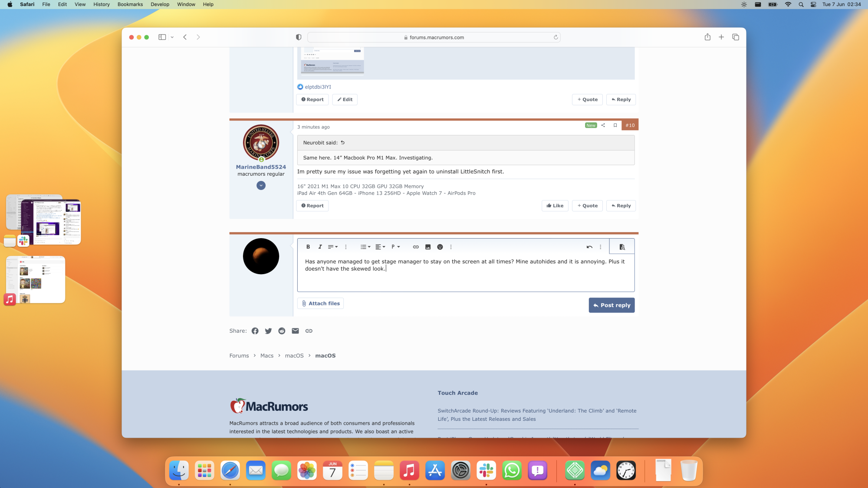Toggle italic formatting in reply editor

320,247
